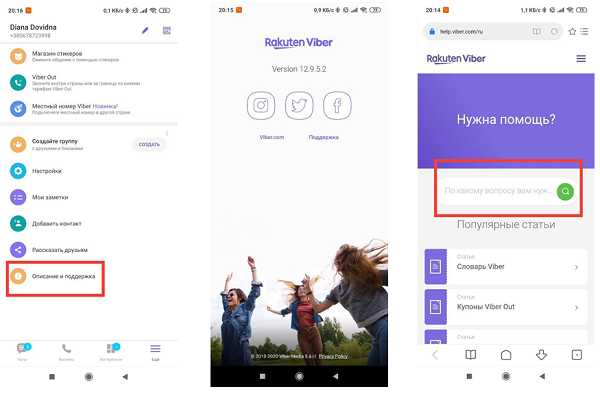
Task: Open the Rakuten Viber hamburger menu
Action: tap(581, 59)
